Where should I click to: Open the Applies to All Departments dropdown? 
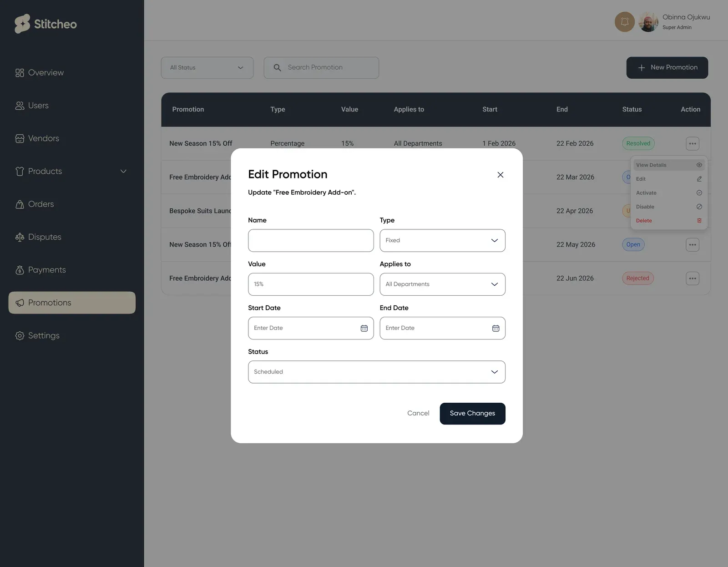(443, 284)
